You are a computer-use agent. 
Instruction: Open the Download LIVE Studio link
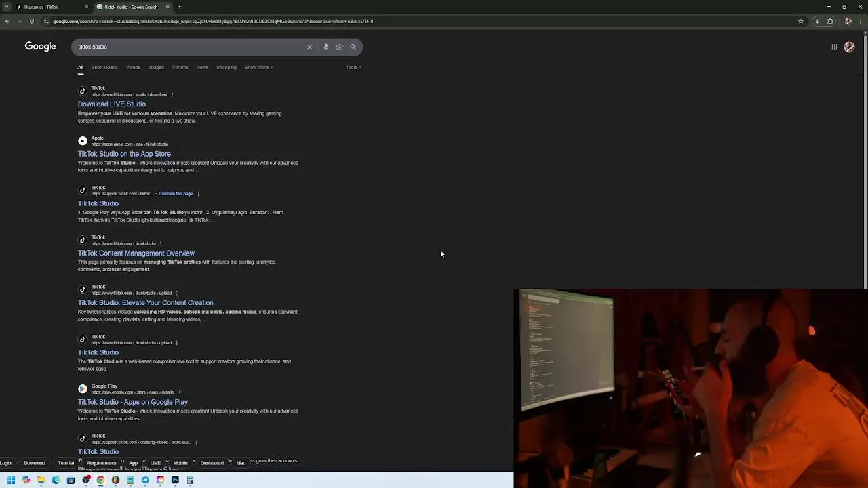[112, 104]
